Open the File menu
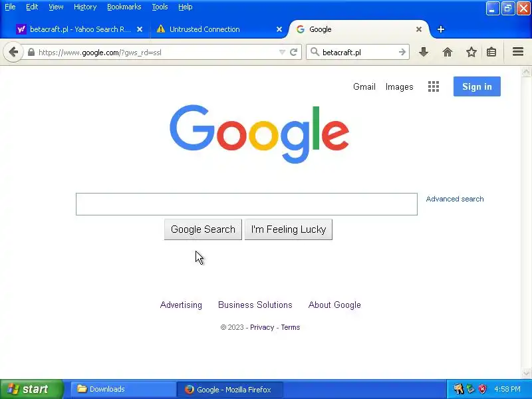 10,7
